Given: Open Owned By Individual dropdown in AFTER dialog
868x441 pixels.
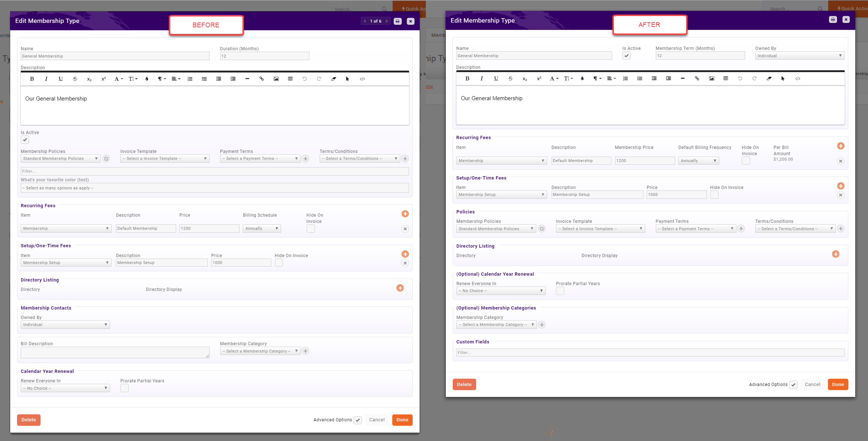Looking at the screenshot, I should coord(800,56).
